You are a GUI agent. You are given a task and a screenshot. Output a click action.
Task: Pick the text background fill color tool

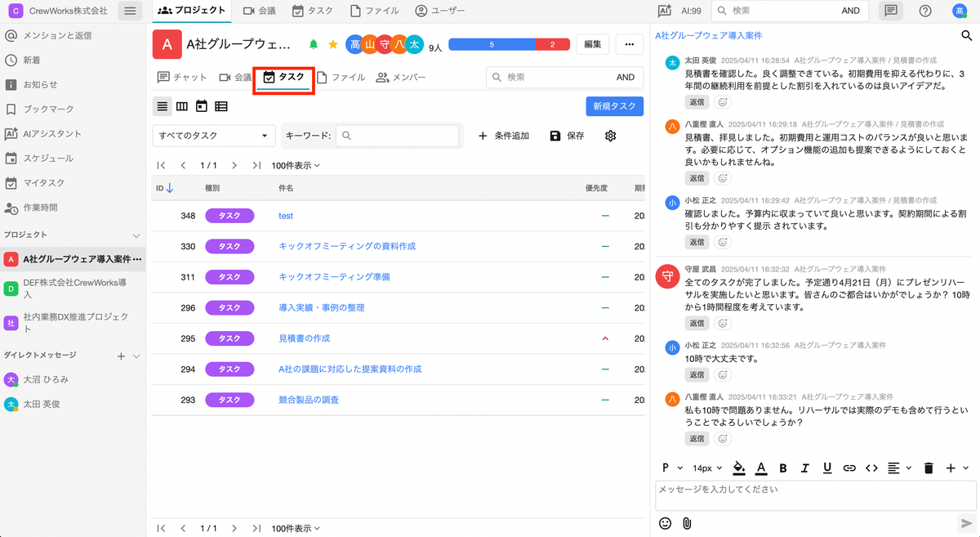pyautogui.click(x=739, y=468)
